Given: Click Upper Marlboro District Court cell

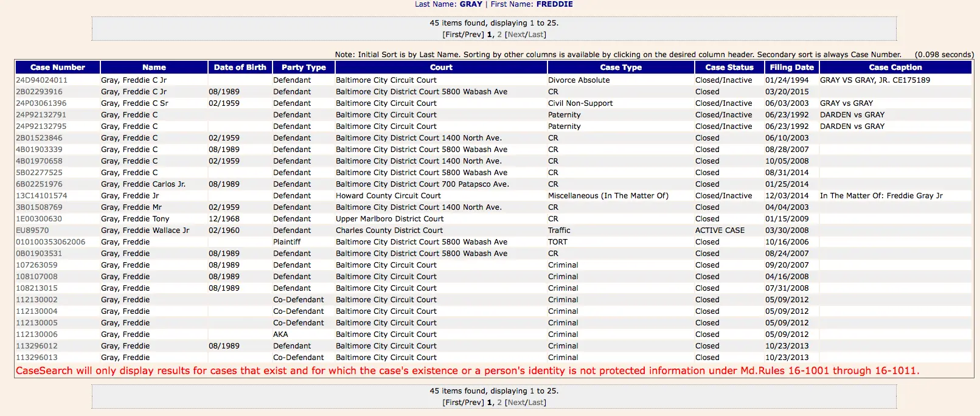Looking at the screenshot, I should (390, 219).
